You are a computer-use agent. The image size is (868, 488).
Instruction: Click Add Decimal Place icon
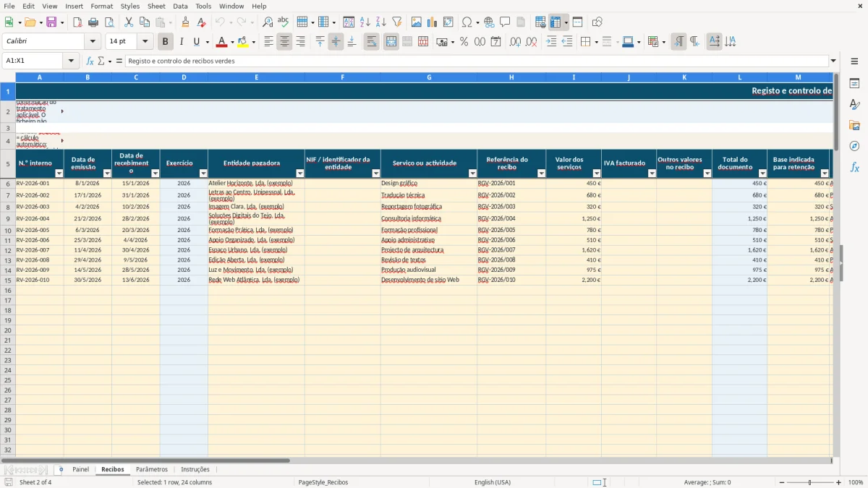(516, 42)
